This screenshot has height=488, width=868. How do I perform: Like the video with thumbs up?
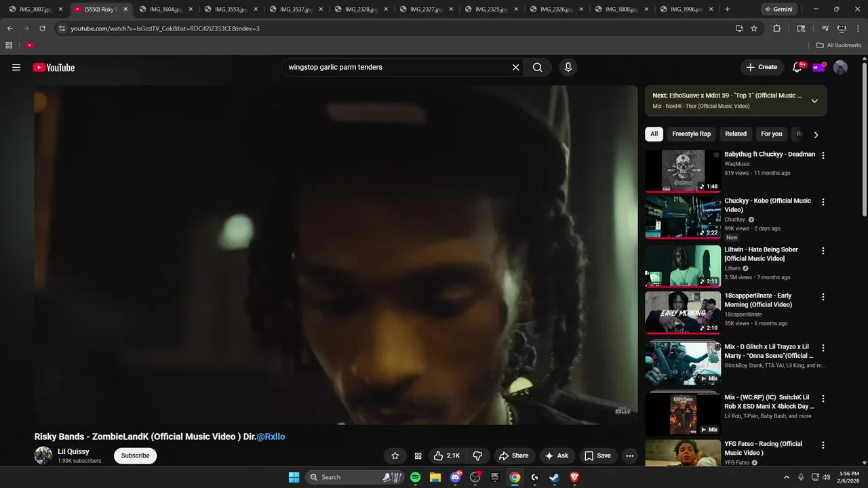click(x=447, y=455)
